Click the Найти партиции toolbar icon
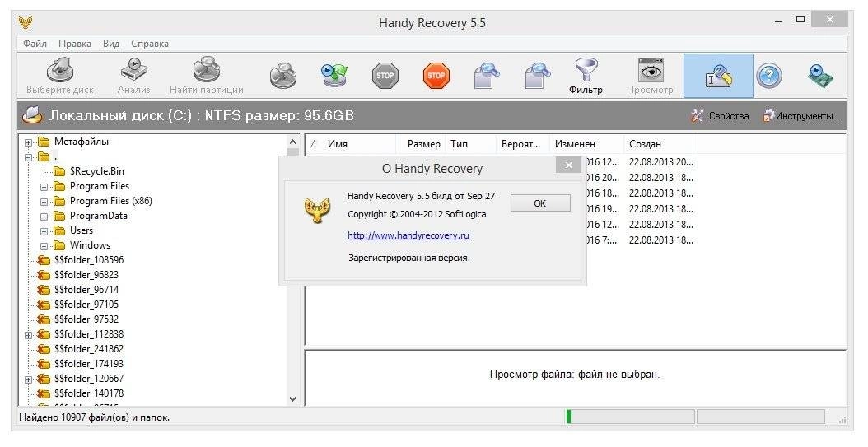This screenshot has height=447, width=868. [x=207, y=70]
